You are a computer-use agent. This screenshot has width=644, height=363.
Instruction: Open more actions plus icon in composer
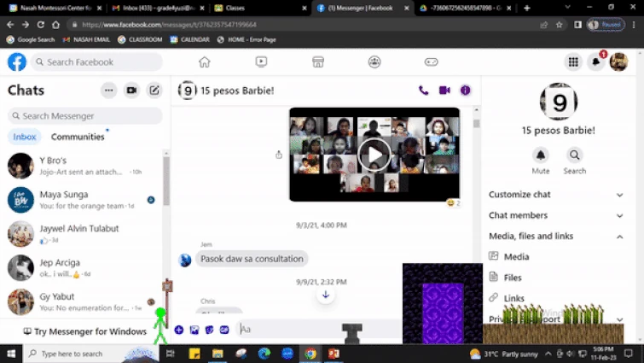coord(179,330)
